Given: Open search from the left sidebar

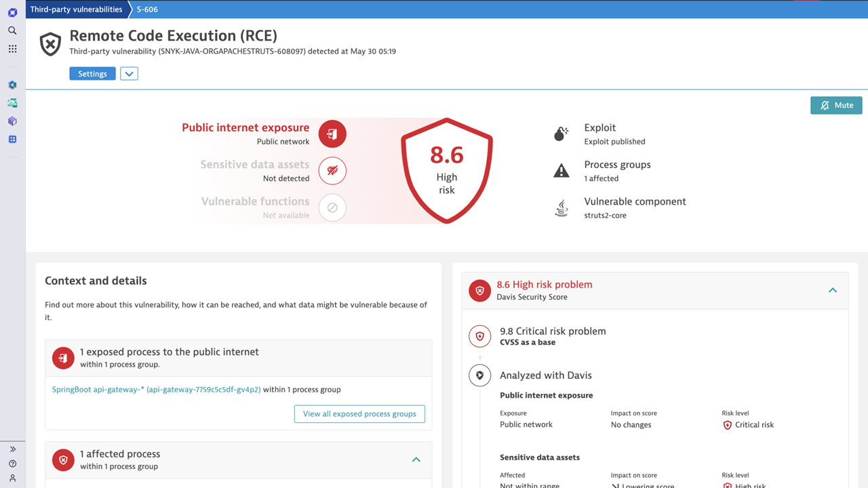Looking at the screenshot, I should coord(12,30).
